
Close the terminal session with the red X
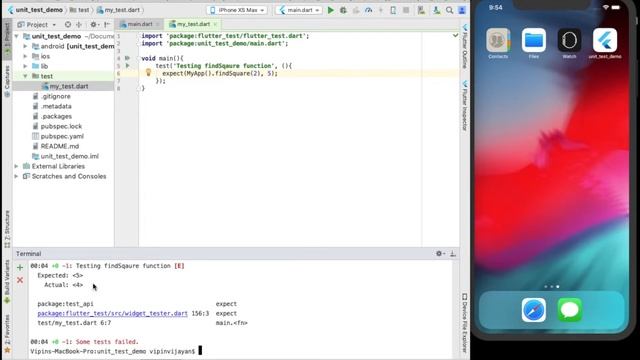tap(20, 280)
